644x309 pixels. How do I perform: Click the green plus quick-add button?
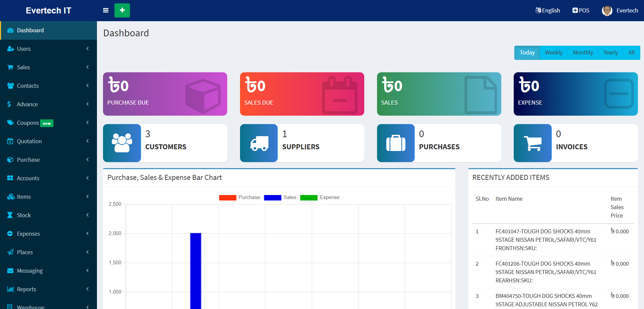122,10
